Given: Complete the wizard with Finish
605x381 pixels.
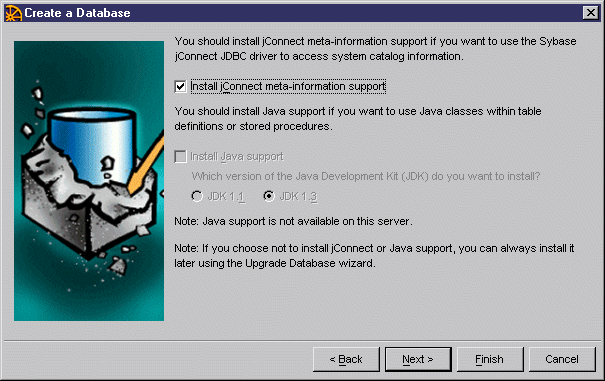Looking at the screenshot, I should point(490,359).
